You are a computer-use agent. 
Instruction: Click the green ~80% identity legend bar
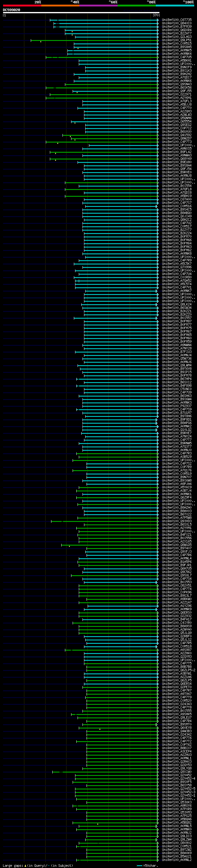[137, 6]
